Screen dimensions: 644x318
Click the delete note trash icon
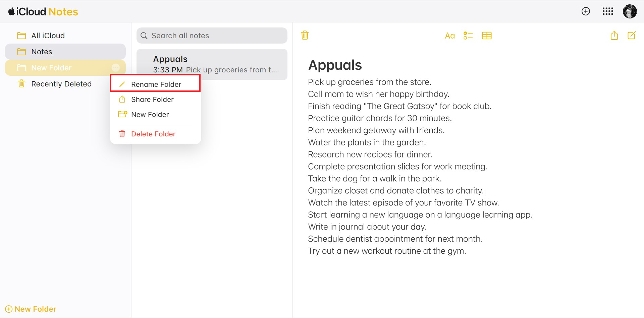pos(305,35)
